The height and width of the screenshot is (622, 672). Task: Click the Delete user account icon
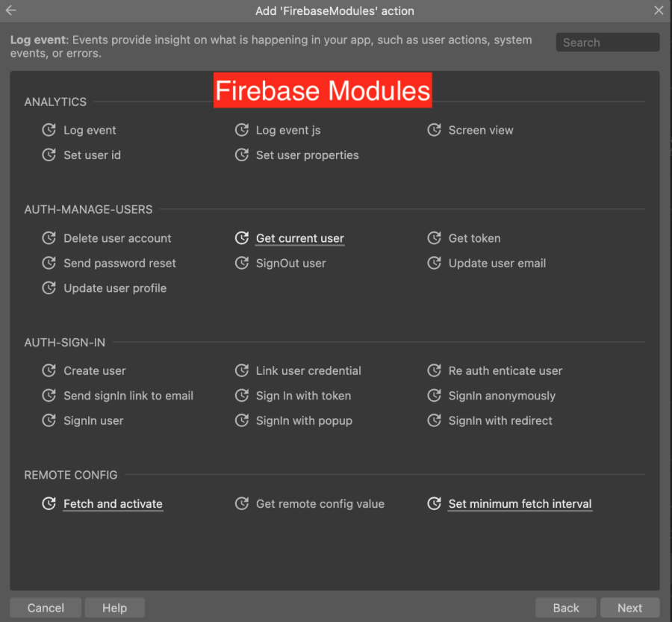click(49, 238)
